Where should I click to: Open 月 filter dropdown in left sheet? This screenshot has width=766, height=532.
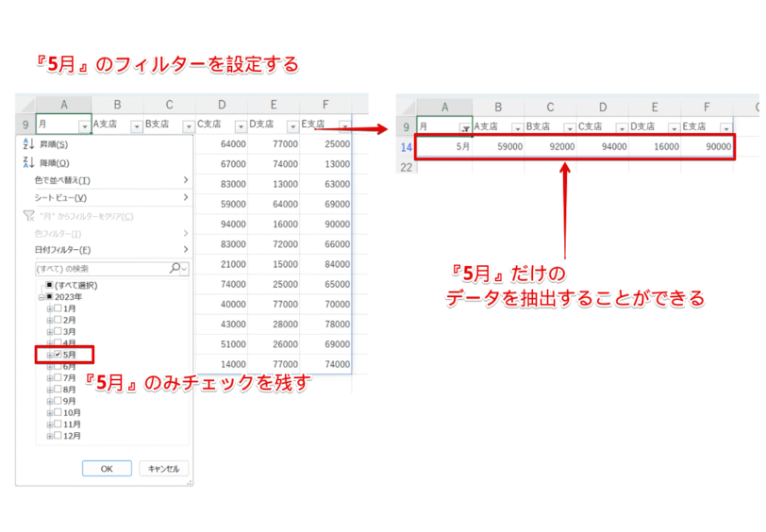(85, 126)
